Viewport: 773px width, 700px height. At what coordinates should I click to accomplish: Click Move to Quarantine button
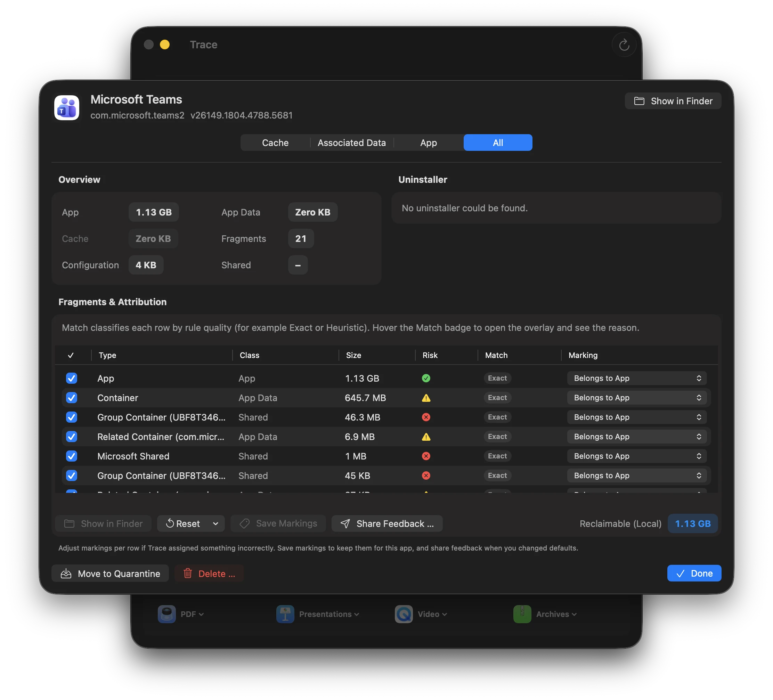[110, 573]
